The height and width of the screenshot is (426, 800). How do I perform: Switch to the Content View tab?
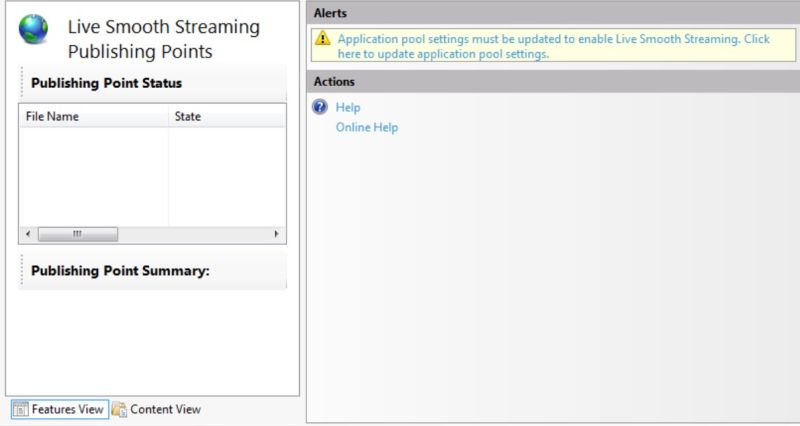157,409
